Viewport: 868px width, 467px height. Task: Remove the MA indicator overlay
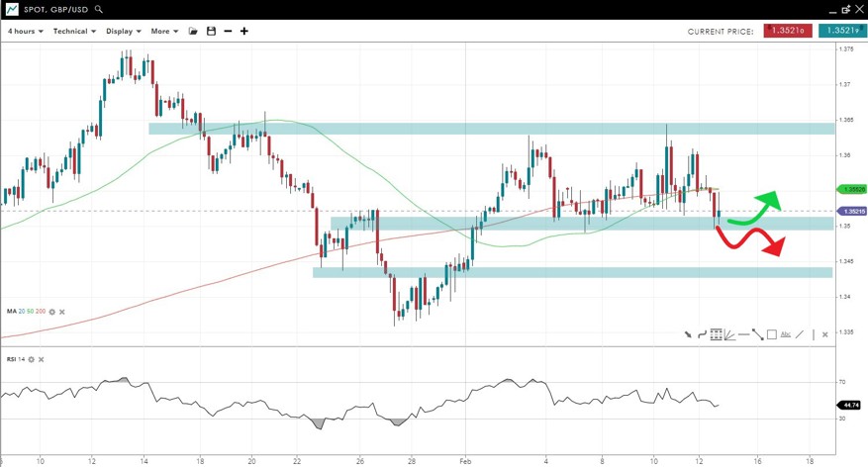click(x=61, y=312)
